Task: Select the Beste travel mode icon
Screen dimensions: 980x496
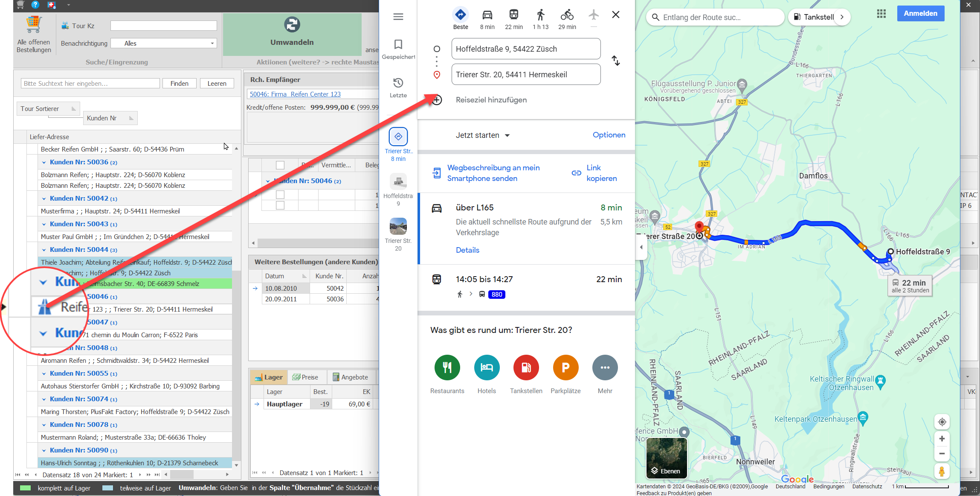Action: [460, 15]
